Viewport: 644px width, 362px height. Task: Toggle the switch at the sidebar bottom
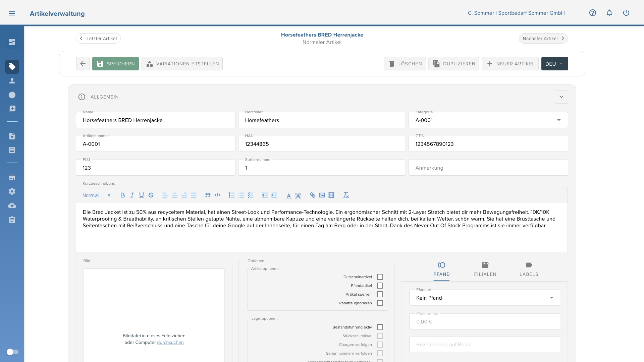tap(12, 352)
